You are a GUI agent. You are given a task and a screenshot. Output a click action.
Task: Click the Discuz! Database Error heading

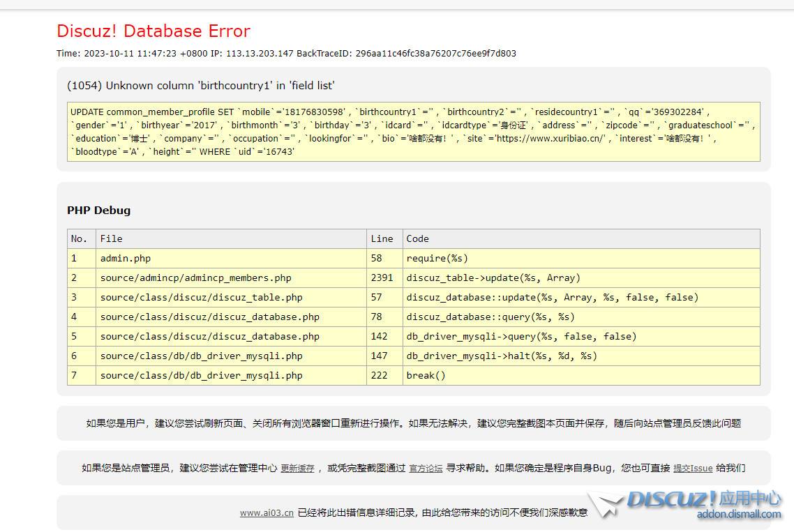153,31
